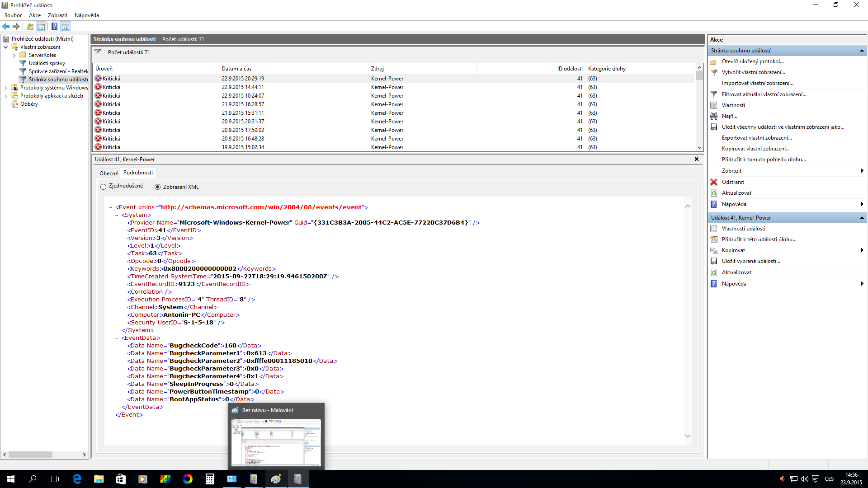
Task: Switch to the Obecné tab
Action: [108, 173]
